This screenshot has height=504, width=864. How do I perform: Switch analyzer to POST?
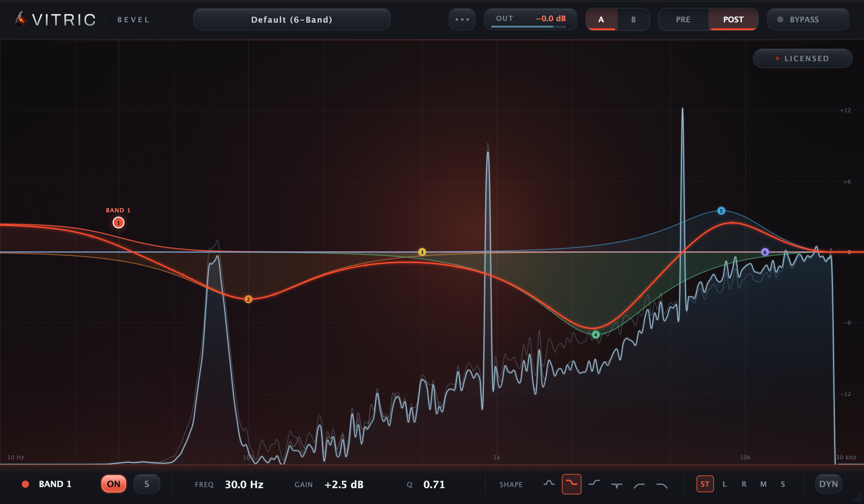[x=733, y=19]
